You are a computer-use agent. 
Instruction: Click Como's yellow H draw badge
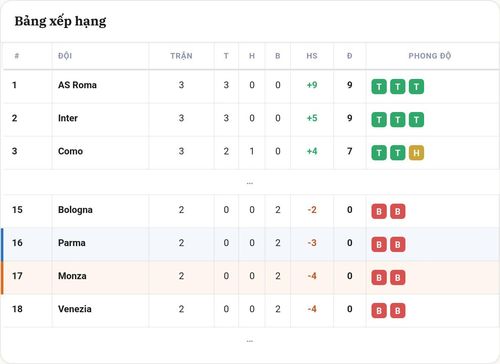(x=416, y=153)
